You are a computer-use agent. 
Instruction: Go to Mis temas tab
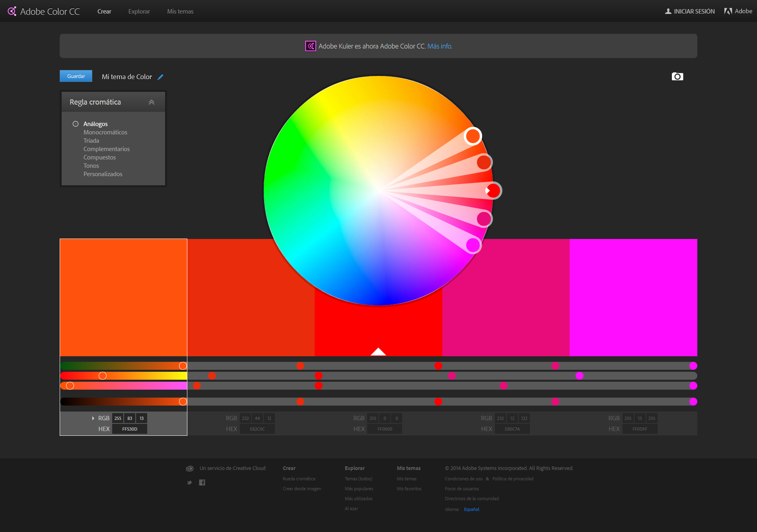[180, 12]
